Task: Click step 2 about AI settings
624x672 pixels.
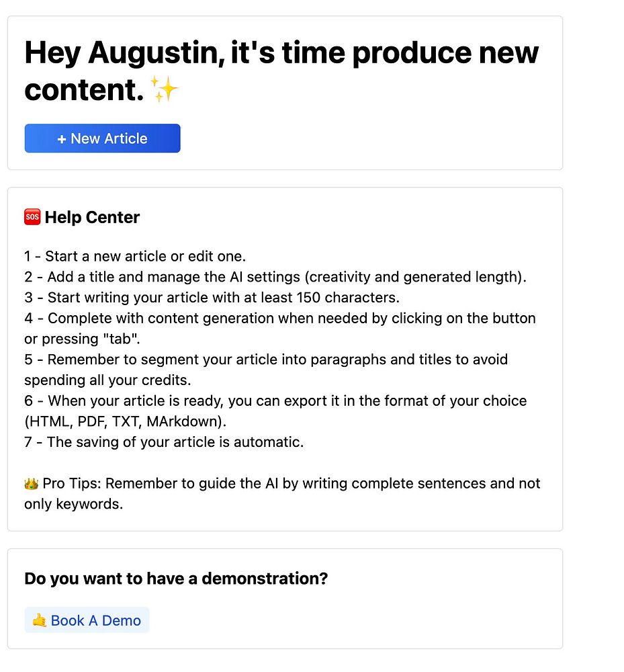Action: (275, 276)
